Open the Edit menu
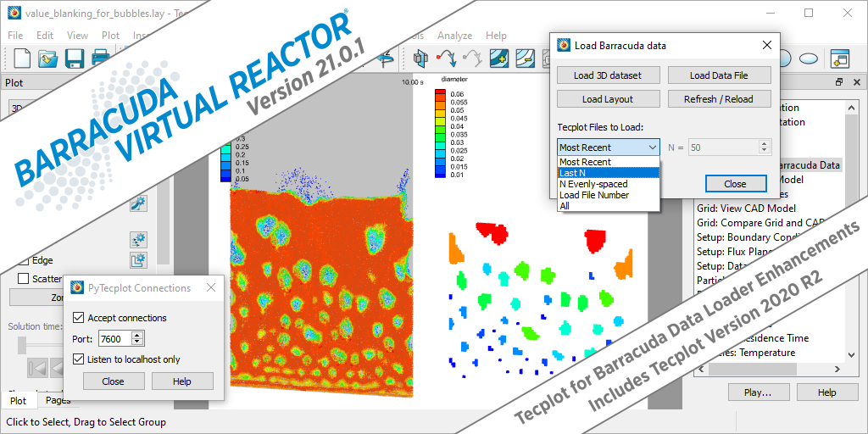 [x=45, y=36]
